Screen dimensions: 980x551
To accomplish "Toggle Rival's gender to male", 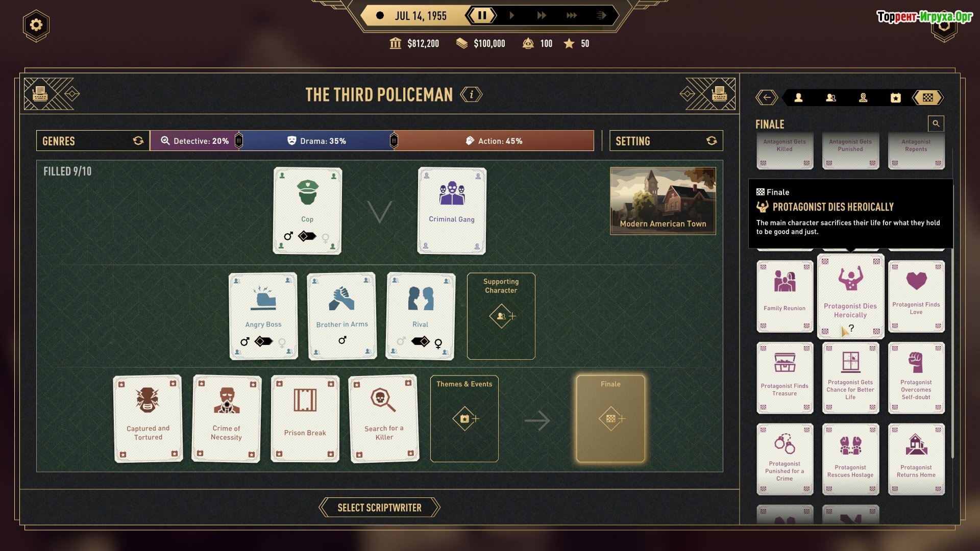I will [x=401, y=341].
